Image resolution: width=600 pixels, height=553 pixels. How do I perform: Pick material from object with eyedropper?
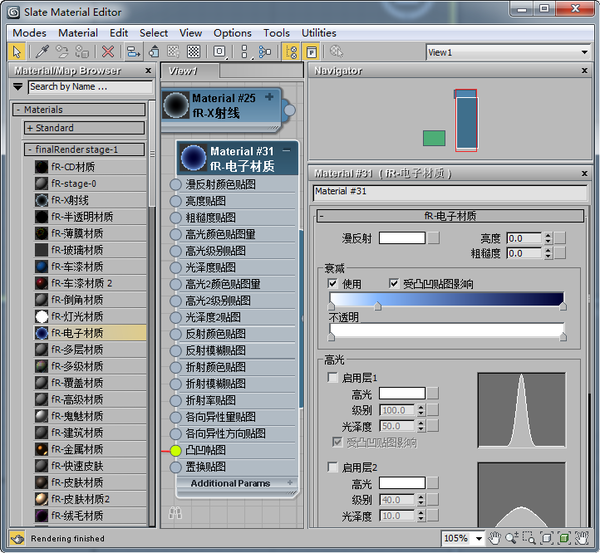pyautogui.click(x=41, y=51)
